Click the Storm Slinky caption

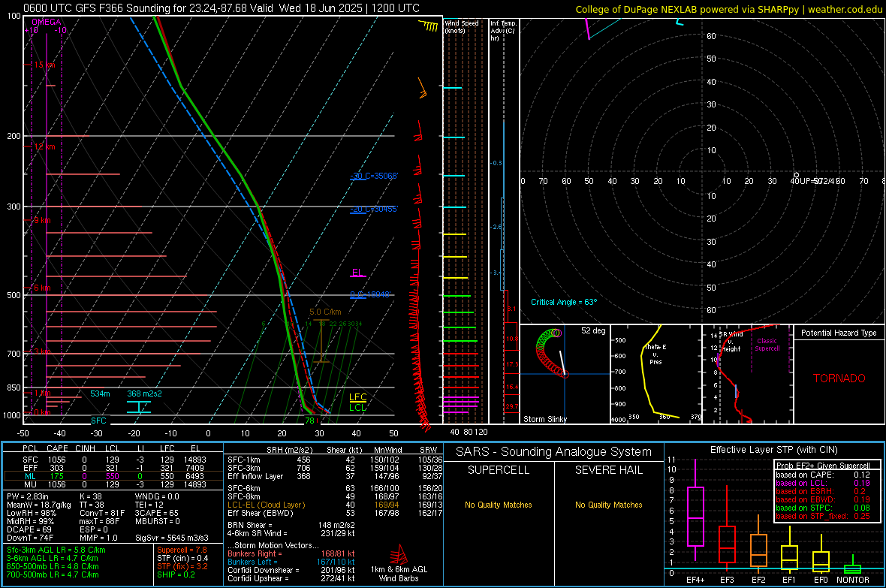click(544, 419)
